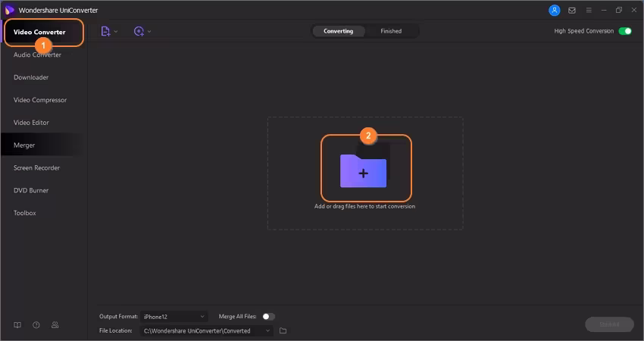
Task: Select Audio Converter in sidebar
Action: click(x=37, y=55)
